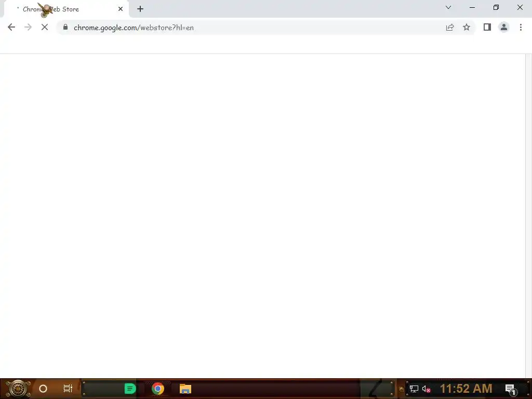This screenshot has width=532, height=399.
Task: Select the Chrome Web Store tab
Action: pyautogui.click(x=66, y=9)
